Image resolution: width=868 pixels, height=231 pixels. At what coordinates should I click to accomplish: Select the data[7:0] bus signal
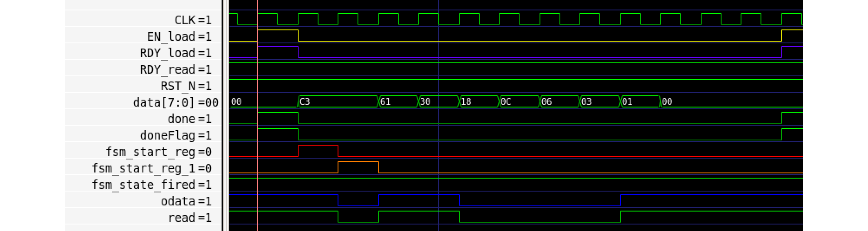164,102
